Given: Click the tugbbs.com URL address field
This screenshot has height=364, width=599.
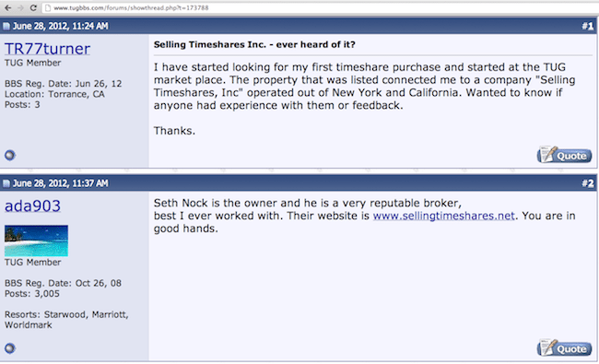Looking at the screenshot, I should tap(321, 7).
